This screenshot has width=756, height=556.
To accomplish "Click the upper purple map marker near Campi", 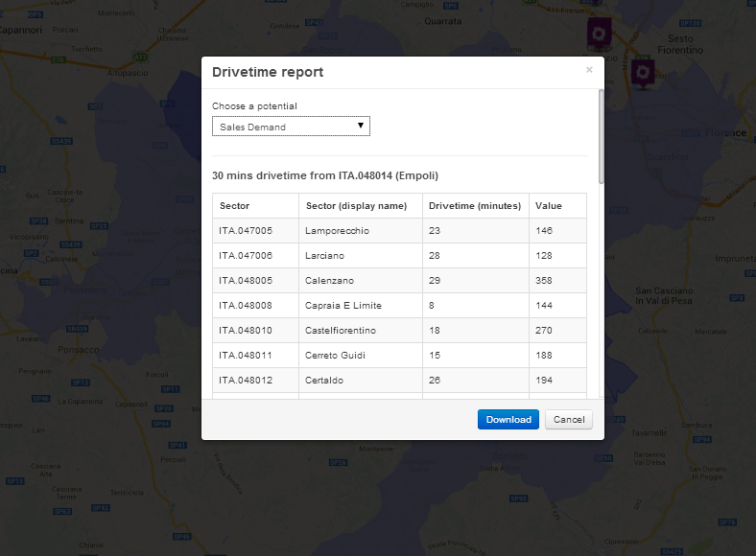I will (599, 34).
